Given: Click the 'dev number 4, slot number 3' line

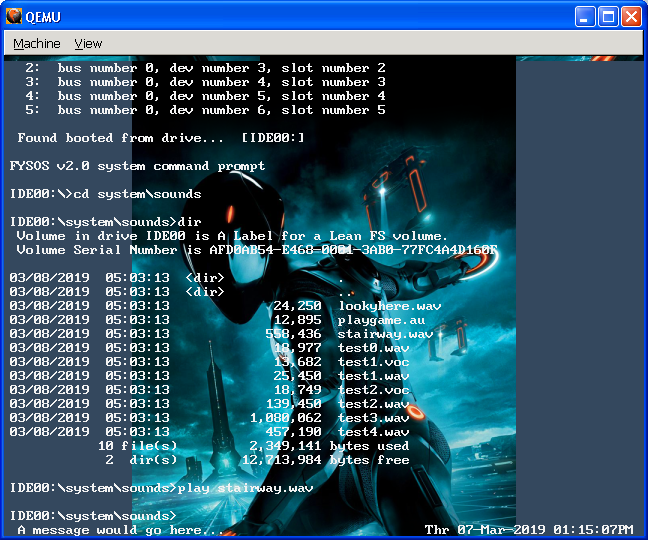Looking at the screenshot, I should coord(205,82).
